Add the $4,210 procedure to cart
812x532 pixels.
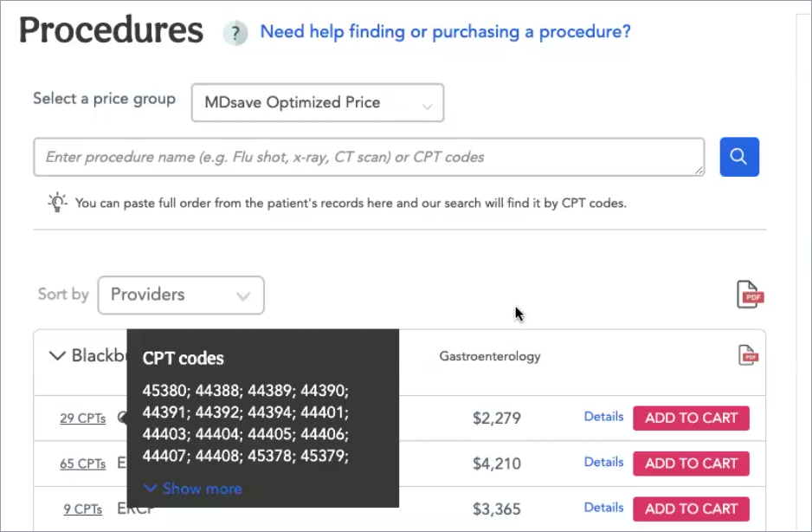pos(691,464)
